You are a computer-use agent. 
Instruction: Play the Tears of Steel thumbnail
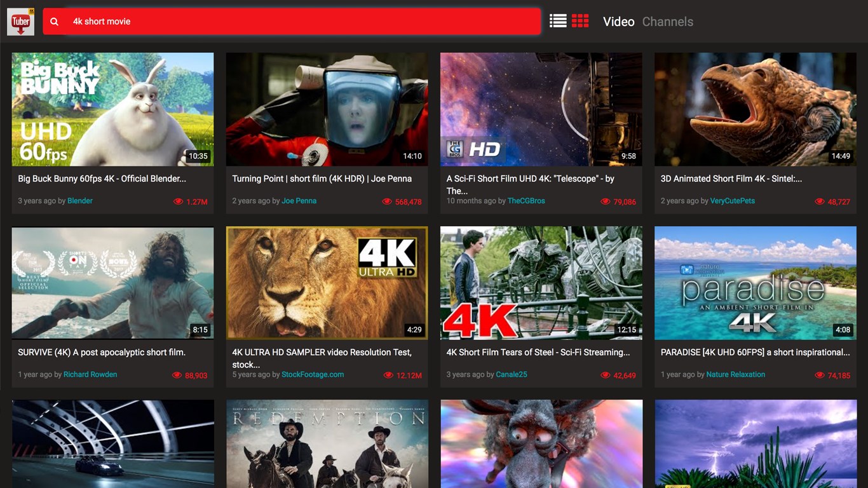(x=541, y=283)
